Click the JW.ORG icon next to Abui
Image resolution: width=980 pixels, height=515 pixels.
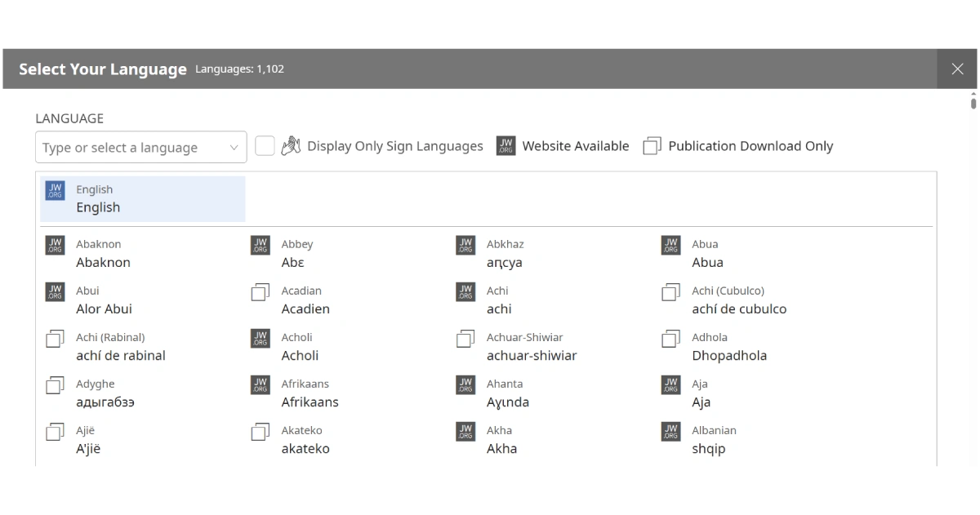point(55,292)
